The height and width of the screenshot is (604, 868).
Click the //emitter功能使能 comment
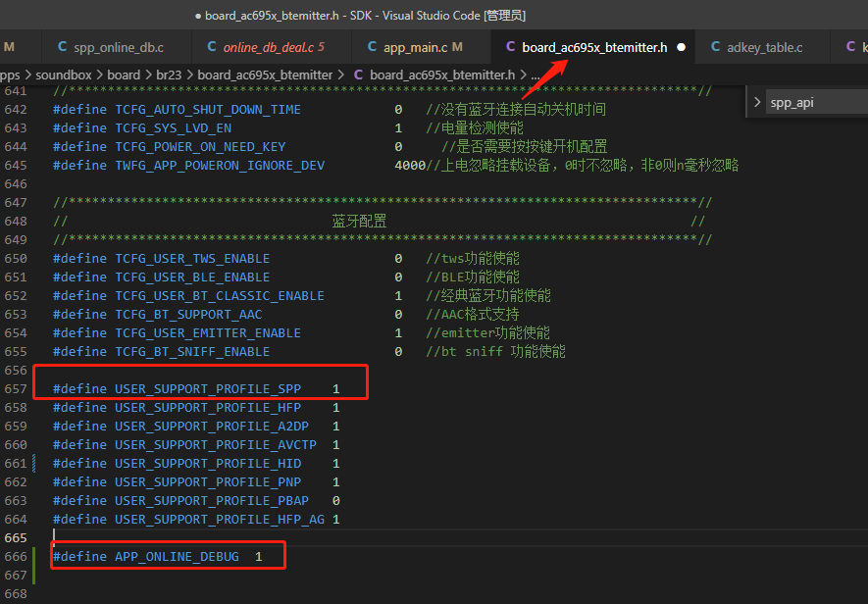[487, 333]
